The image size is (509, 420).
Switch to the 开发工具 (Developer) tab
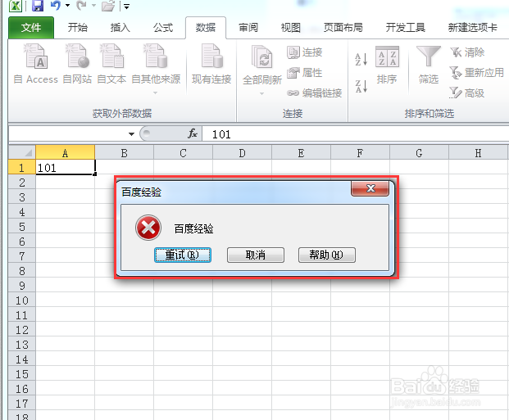click(406, 28)
